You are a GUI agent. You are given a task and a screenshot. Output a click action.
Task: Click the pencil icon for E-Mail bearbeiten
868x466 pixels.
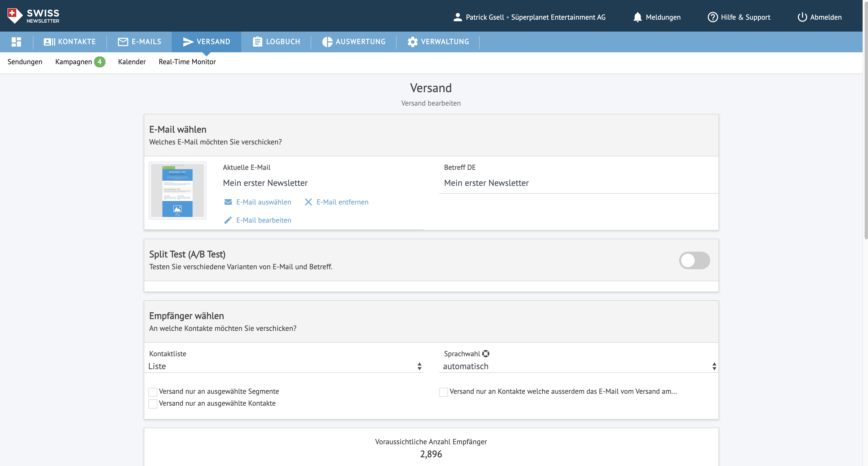point(228,220)
